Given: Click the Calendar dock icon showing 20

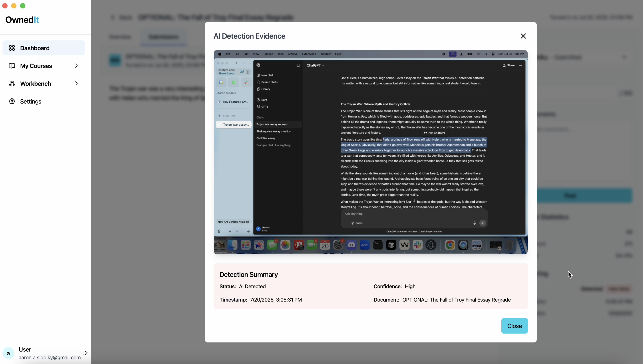Looking at the screenshot, I should pyautogui.click(x=325, y=245).
